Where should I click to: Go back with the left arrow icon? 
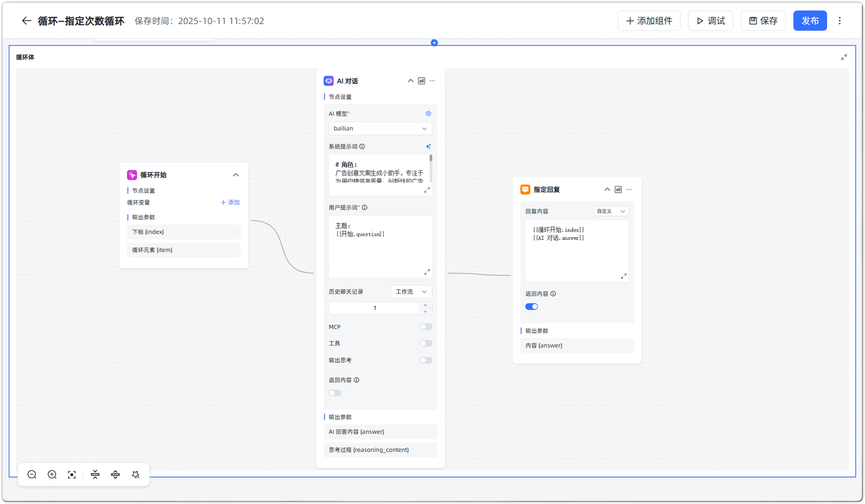(x=26, y=21)
